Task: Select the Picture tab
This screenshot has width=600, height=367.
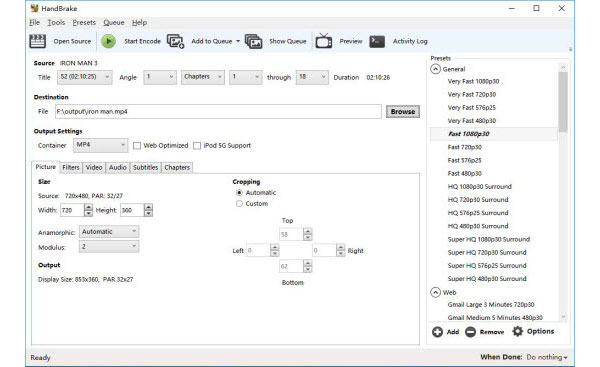Action: (45, 167)
